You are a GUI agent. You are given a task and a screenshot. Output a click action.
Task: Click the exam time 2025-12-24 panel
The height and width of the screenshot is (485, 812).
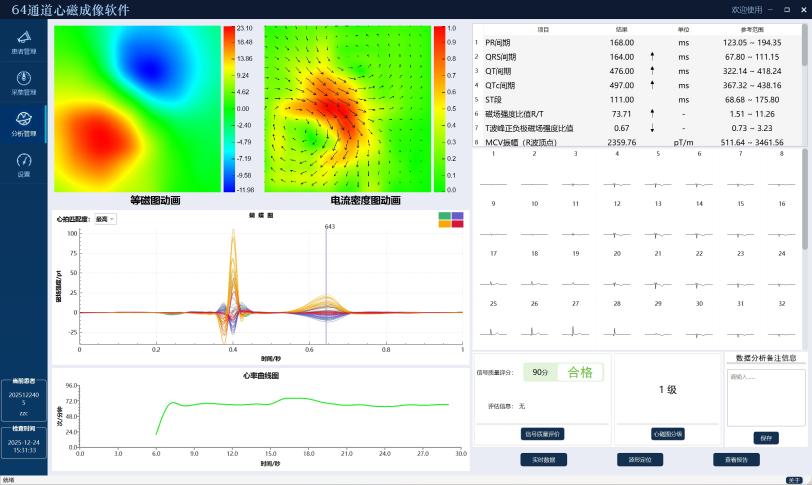(x=24, y=443)
